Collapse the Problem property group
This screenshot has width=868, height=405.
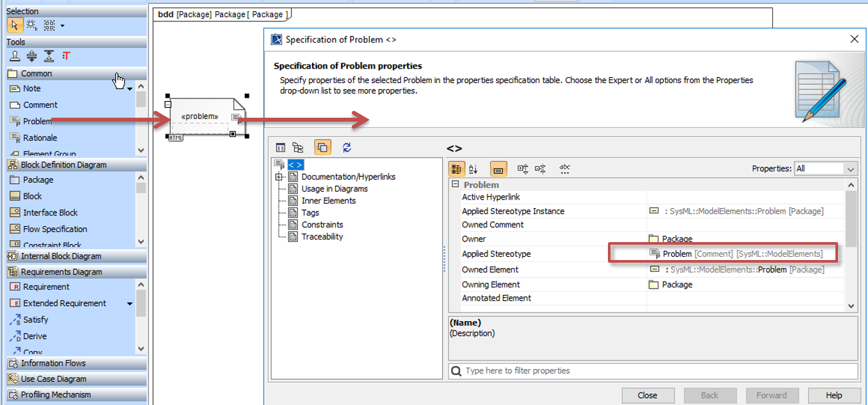(x=455, y=185)
